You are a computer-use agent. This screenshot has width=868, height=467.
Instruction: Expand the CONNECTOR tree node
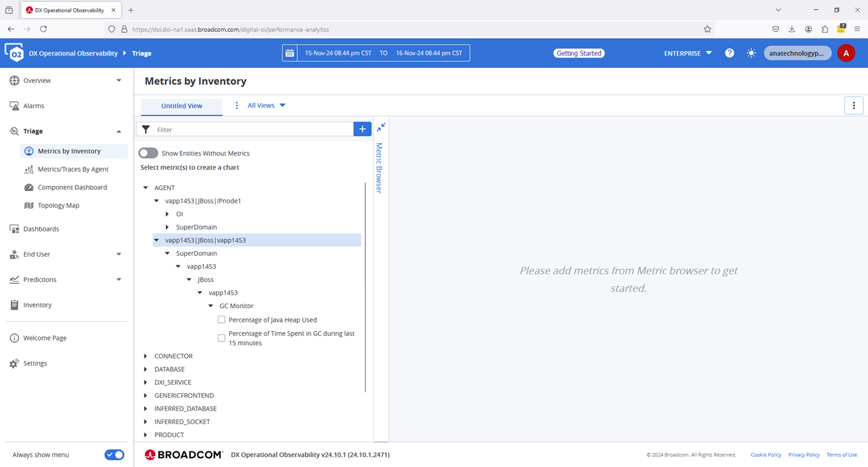coord(146,356)
